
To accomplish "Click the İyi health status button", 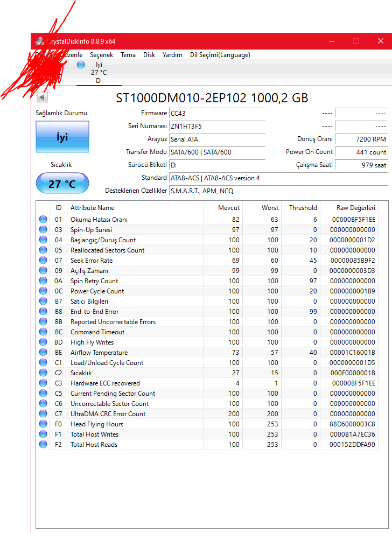I will coord(62,137).
